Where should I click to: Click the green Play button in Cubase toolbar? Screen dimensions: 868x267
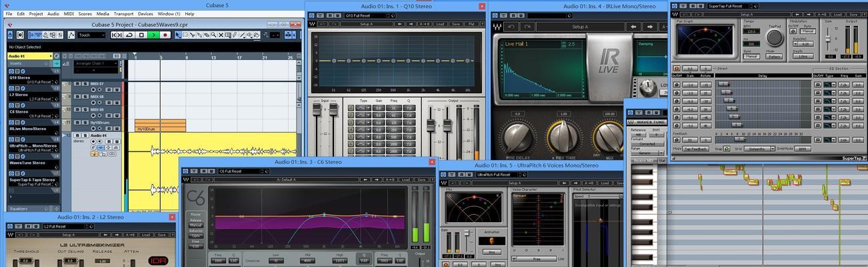[x=153, y=35]
